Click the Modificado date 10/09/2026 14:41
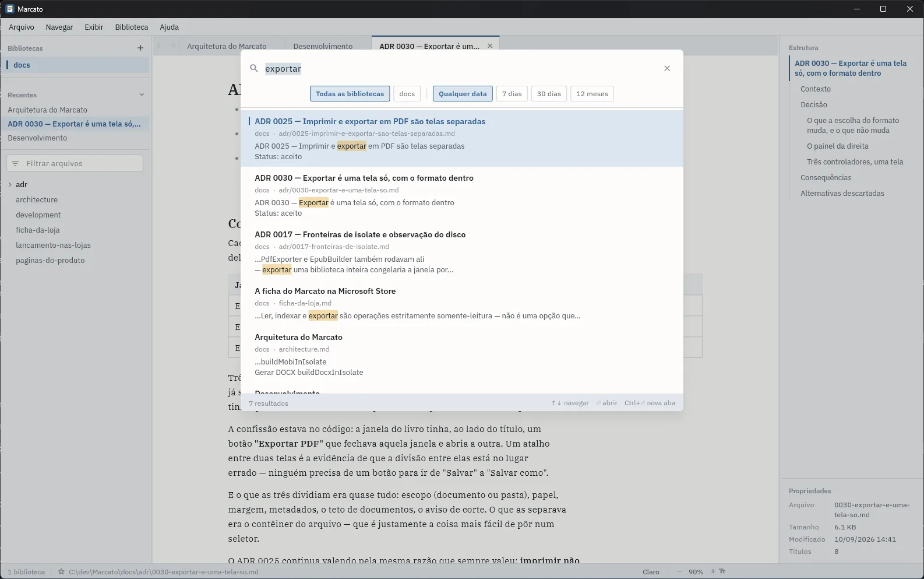 [x=865, y=539]
